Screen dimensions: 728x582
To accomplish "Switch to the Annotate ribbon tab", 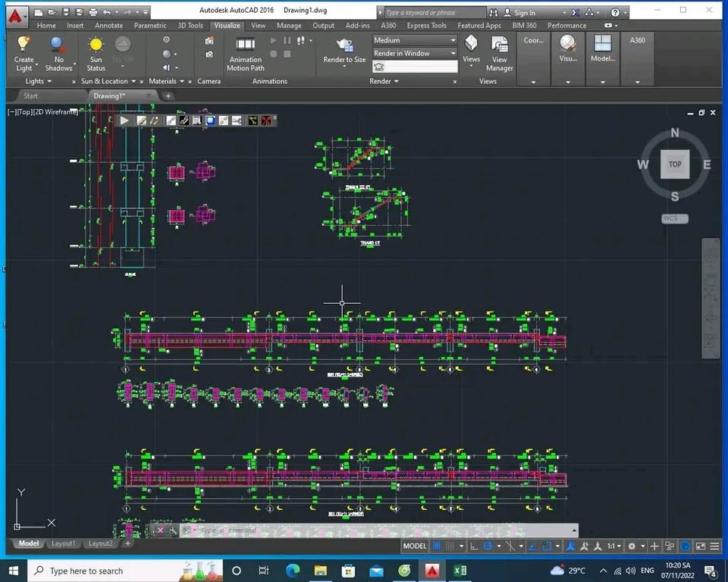I will (x=108, y=26).
